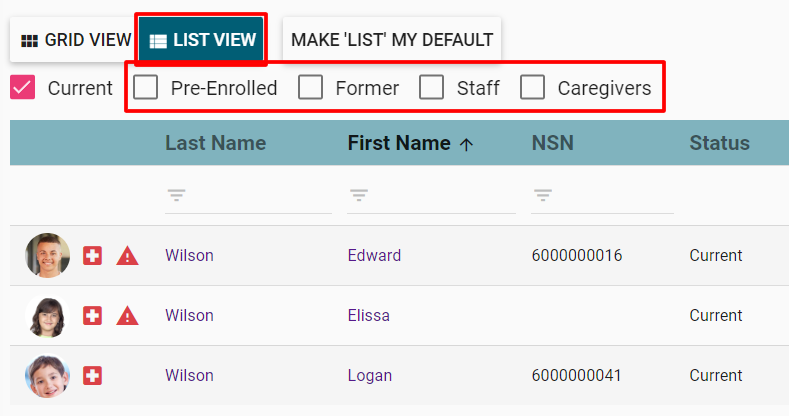Click the Last Name filter icon
This screenshot has height=416, width=789.
coord(177,195)
